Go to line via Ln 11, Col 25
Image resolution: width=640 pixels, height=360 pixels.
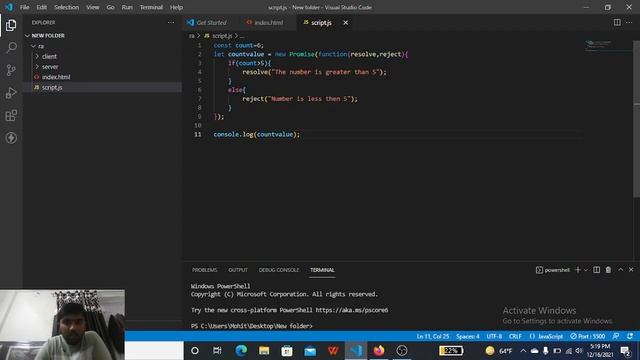pos(433,336)
